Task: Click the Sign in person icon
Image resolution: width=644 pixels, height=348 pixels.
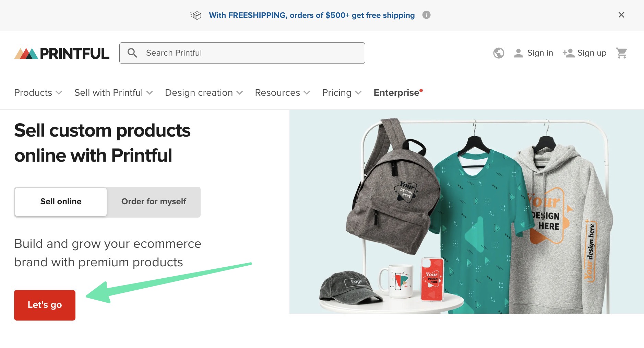Action: (x=518, y=53)
